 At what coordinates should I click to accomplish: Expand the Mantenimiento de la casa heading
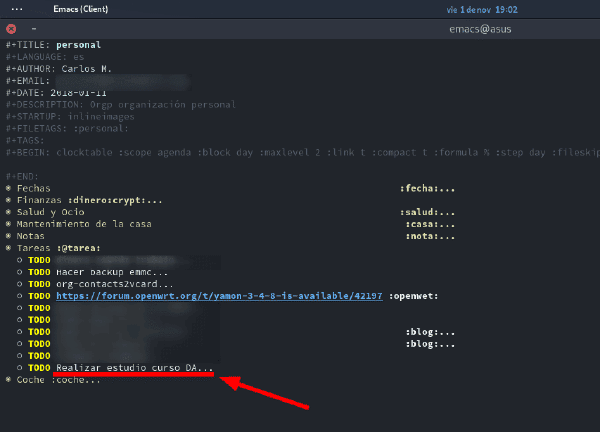(x=84, y=224)
